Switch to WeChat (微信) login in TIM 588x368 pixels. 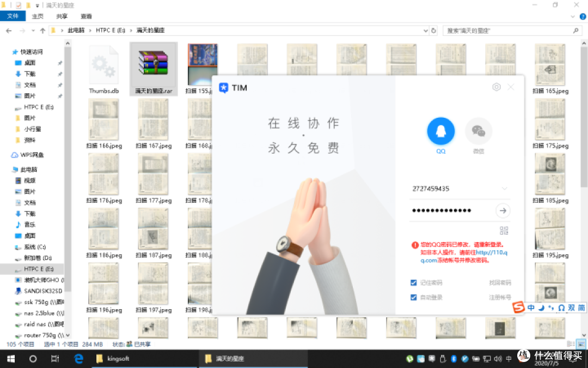[479, 131]
